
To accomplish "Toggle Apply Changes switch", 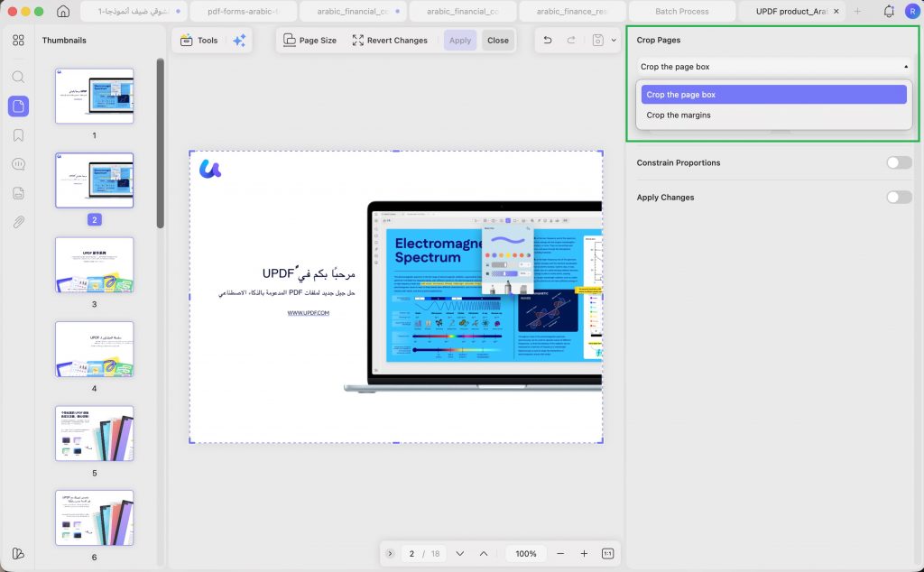I will (x=899, y=198).
